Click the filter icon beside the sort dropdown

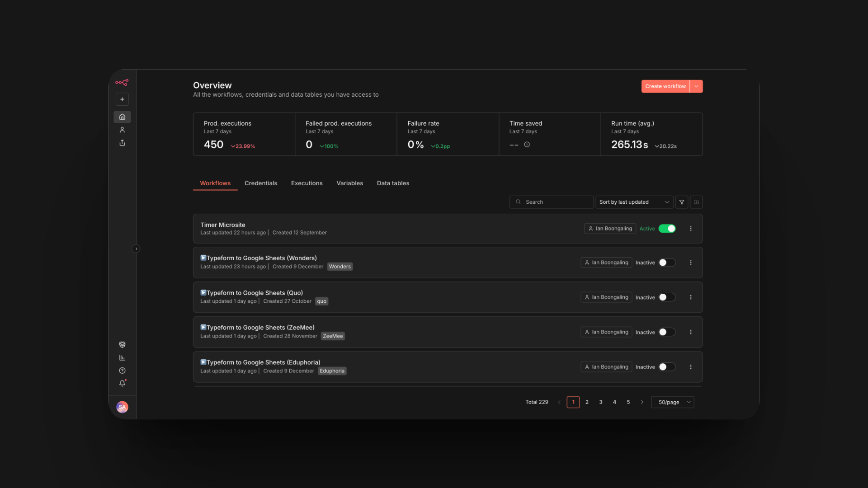(x=682, y=202)
